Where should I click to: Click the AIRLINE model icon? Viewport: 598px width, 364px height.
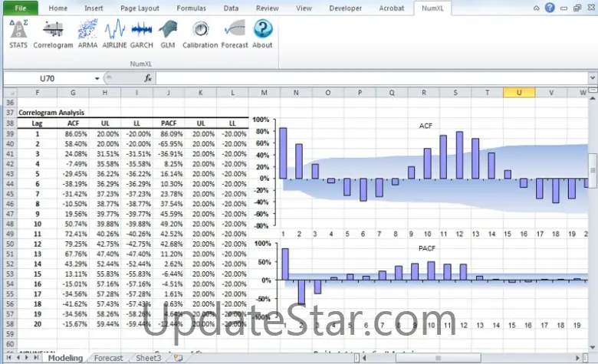pos(114,34)
